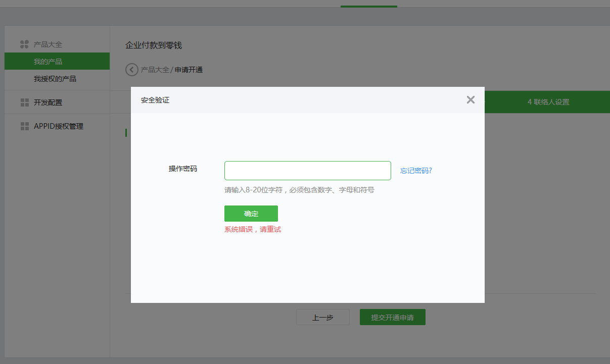610x364 pixels.
Task: Click the 开发配置 grid icon
Action: tap(24, 102)
